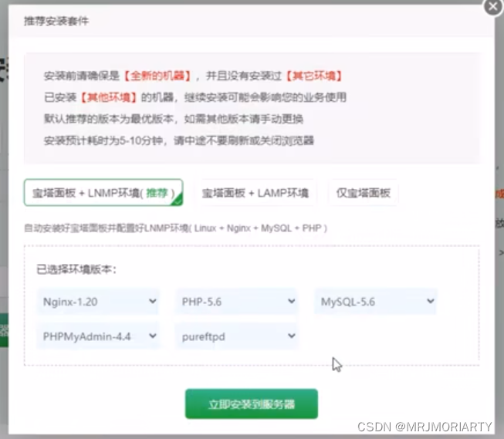Choose the 仅宝塔面板 option

coord(364,193)
